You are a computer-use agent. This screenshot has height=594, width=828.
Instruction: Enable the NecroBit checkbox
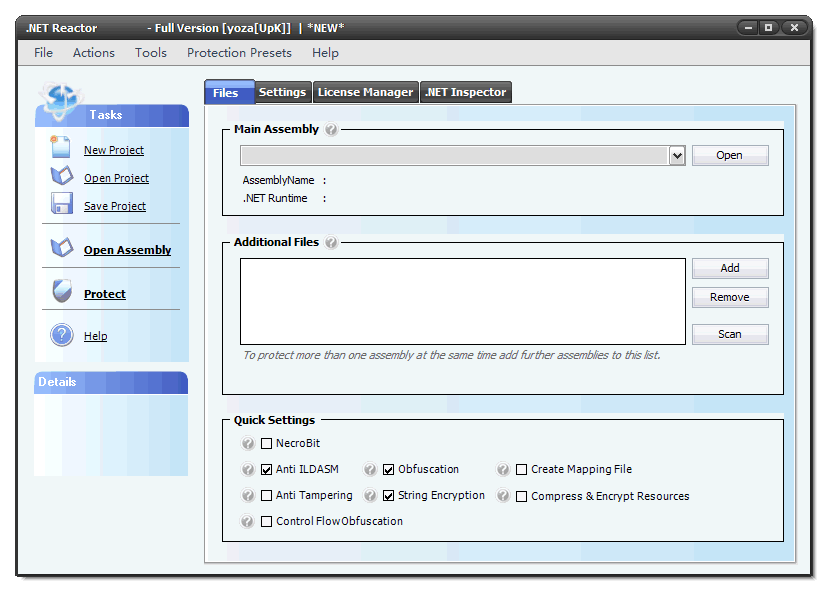point(267,444)
